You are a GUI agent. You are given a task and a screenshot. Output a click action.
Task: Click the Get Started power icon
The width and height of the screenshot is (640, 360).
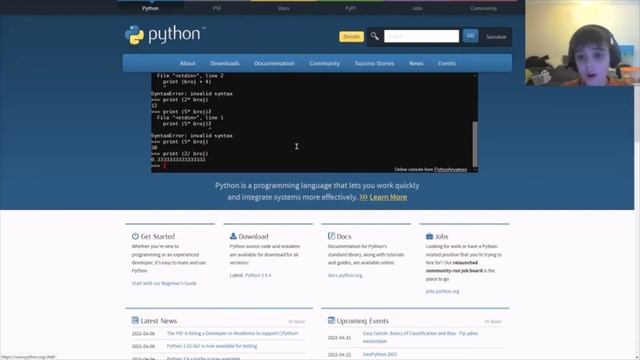(x=135, y=236)
